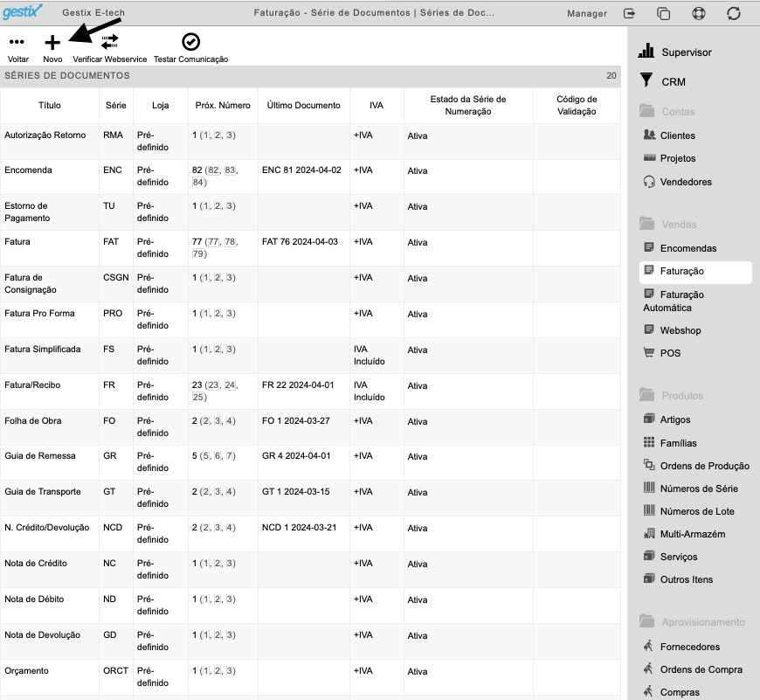The image size is (760, 700).
Task: Open the Faturação sidebar menu item
Action: [x=695, y=272]
